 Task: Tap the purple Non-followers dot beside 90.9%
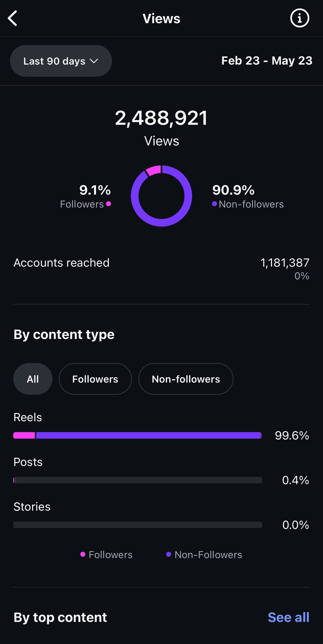(x=214, y=204)
